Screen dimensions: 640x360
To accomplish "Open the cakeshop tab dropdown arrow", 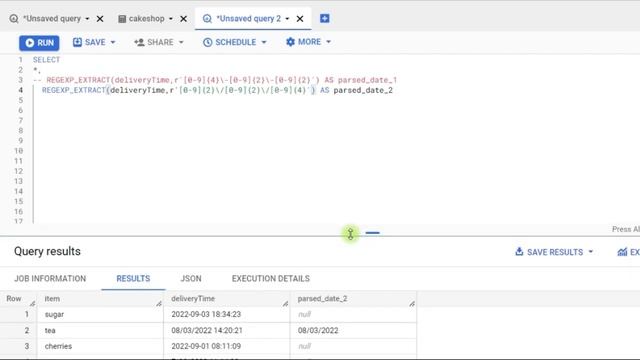I will pos(171,19).
